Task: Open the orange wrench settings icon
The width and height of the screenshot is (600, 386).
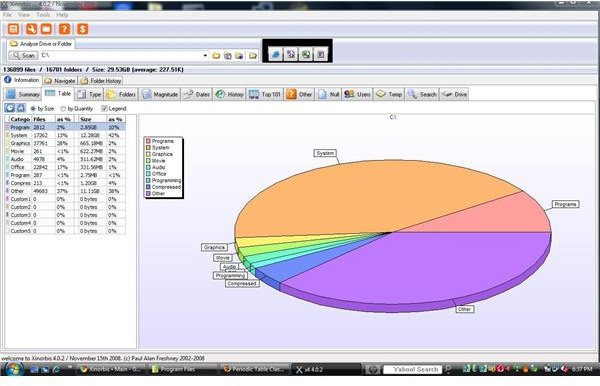Action: (31, 29)
